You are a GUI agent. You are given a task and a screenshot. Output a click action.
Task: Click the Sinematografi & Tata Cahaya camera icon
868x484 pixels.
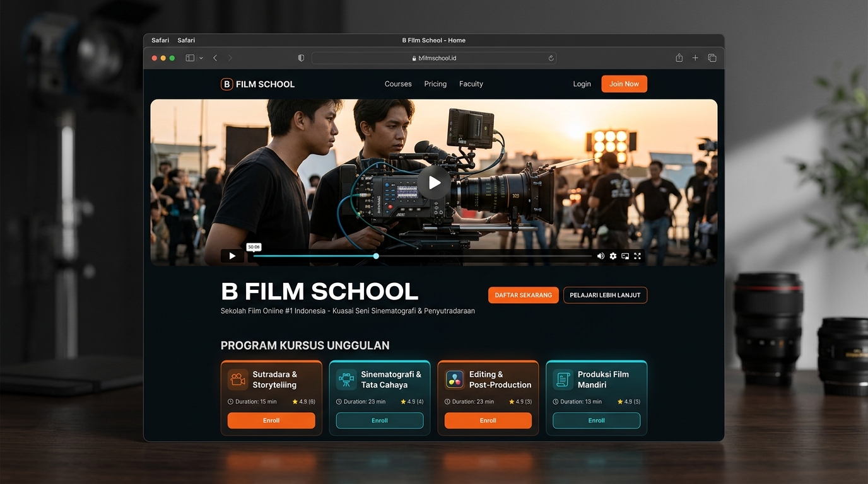coord(346,379)
